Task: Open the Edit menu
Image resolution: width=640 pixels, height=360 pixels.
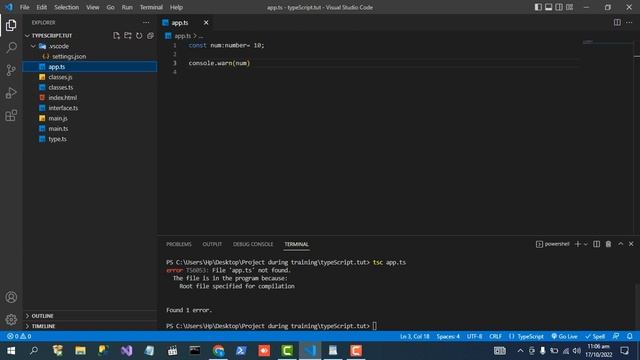Action: point(42,7)
